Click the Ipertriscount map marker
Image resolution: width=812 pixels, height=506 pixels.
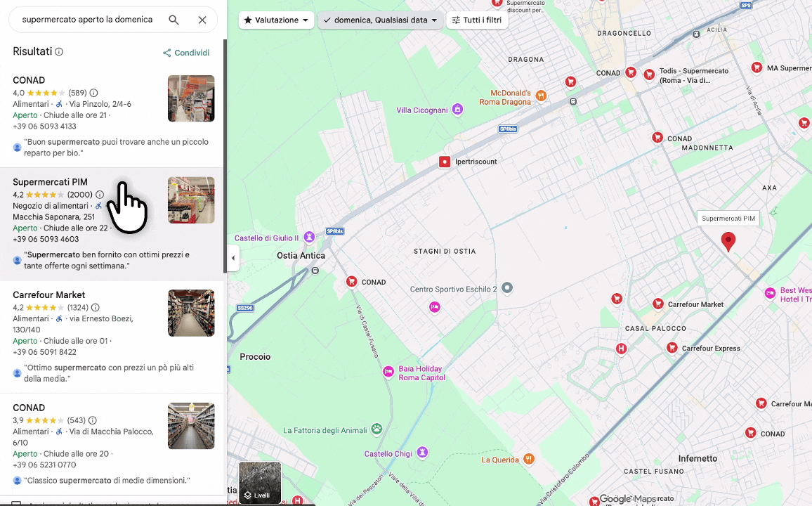(x=445, y=162)
